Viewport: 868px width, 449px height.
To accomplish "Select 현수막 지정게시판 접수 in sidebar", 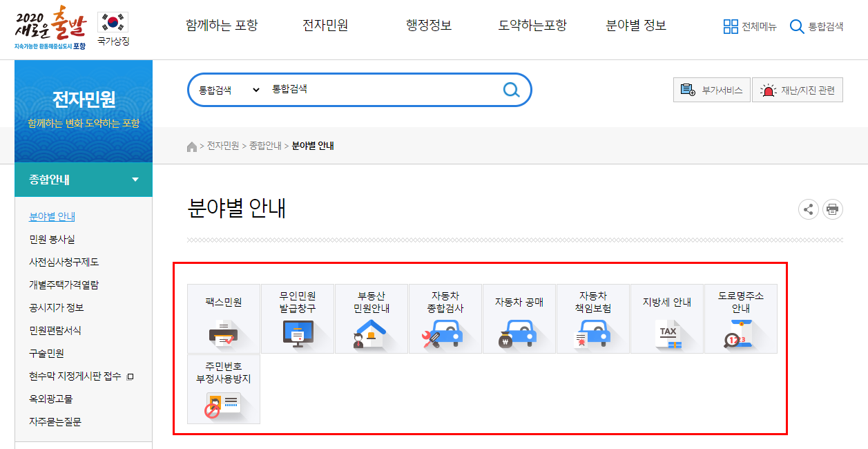I will click(75, 376).
